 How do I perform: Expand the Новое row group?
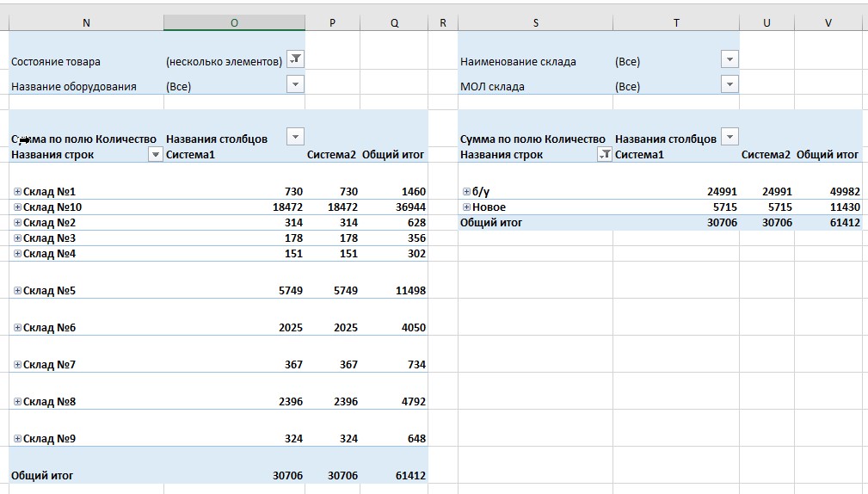466,207
